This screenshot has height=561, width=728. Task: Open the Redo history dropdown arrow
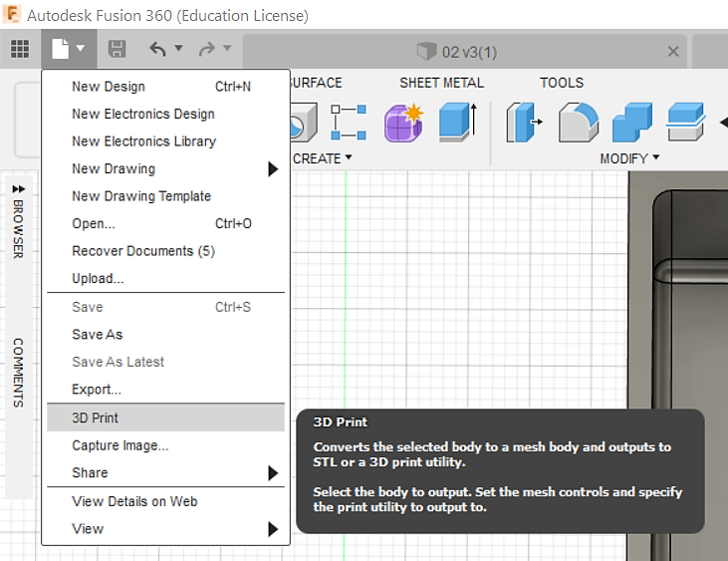point(227,48)
